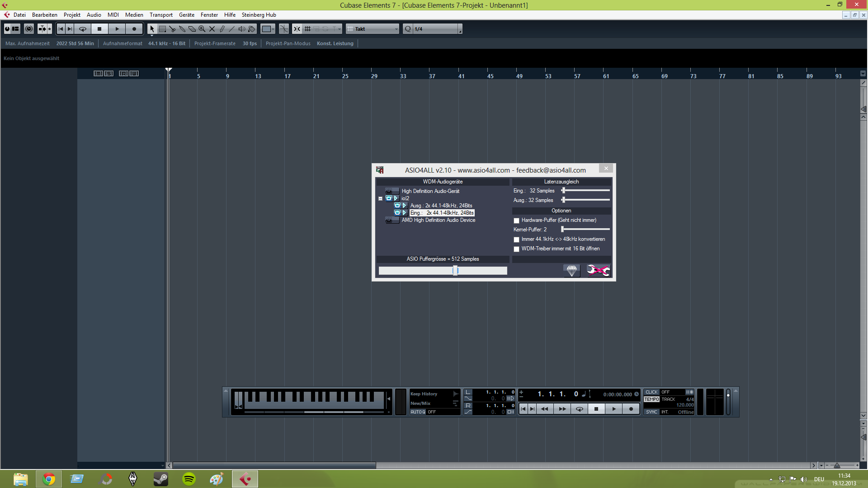
Task: Toggle metronome CLICK in transport panel
Action: (x=651, y=392)
